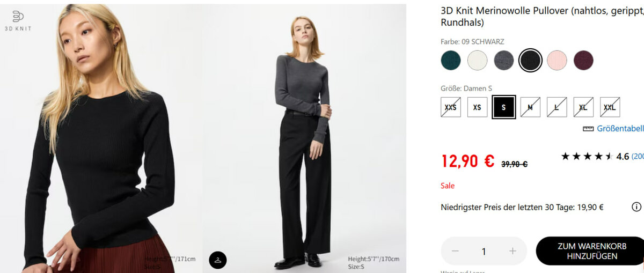Open the Größentabelle link
644x273 pixels.
[x=620, y=129]
